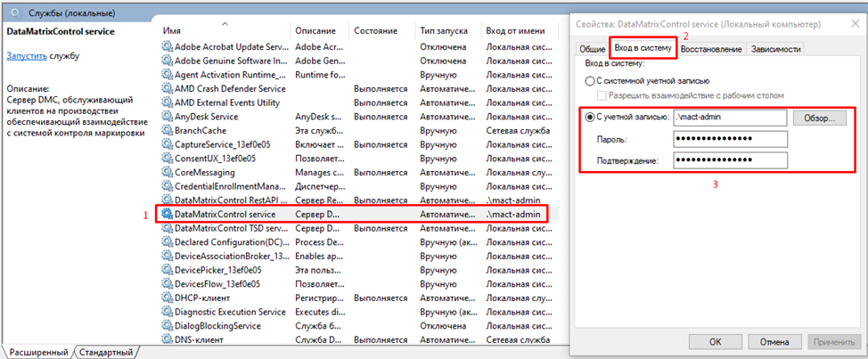The height and width of the screenshot is (359, 868).
Task: Click the Применить button
Action: click(833, 342)
